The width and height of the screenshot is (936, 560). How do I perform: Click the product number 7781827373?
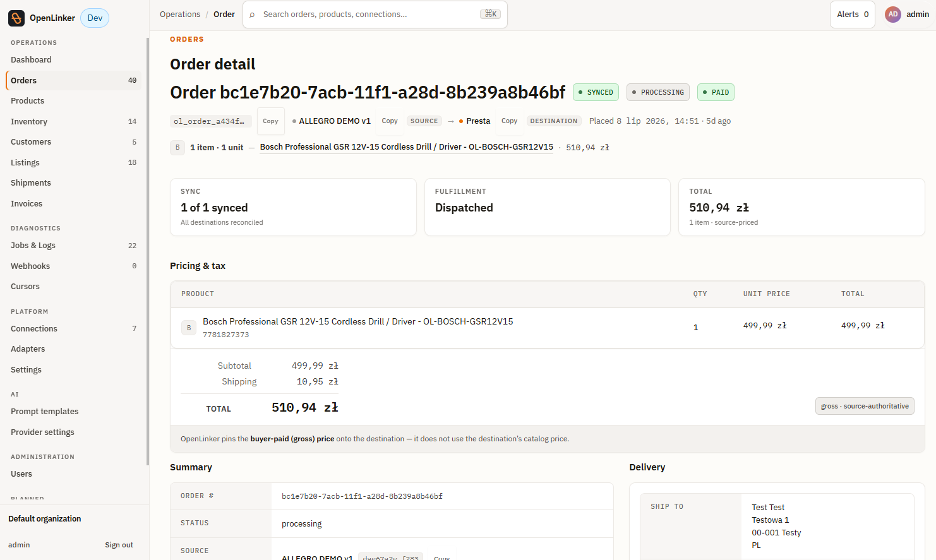pos(225,335)
